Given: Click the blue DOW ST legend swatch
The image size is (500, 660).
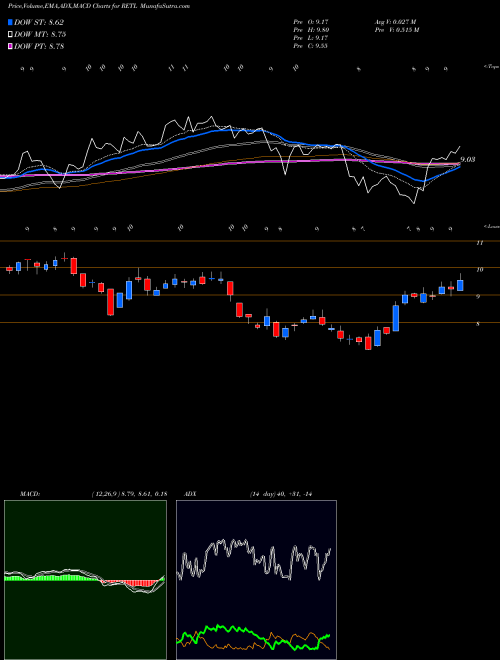Looking at the screenshot, I should point(11,22).
